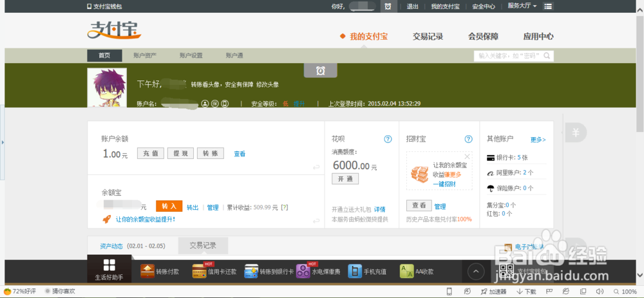Click the money stack icon in 招财宝

coord(419,174)
